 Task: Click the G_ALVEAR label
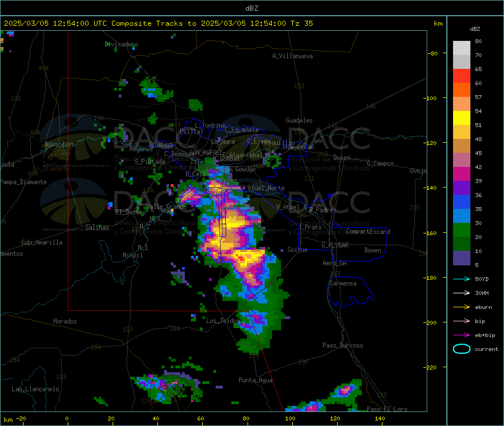[335, 245]
